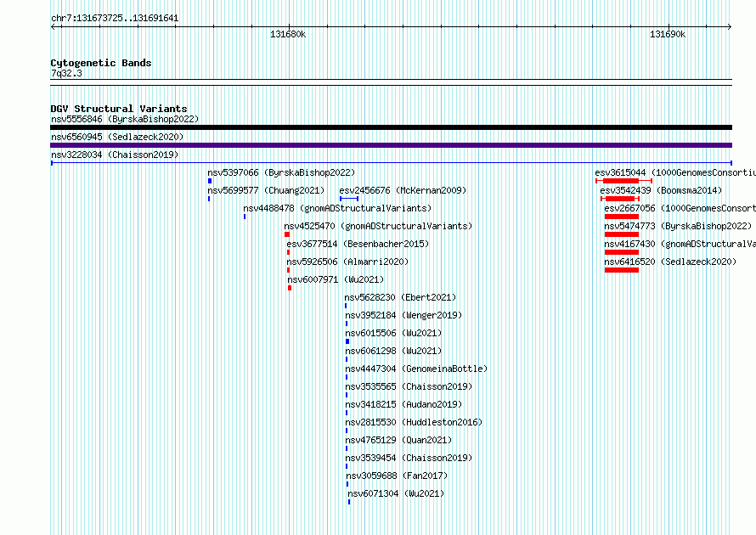Screen dimensions: 756x535
Task: Open esv3677514 (Besenbacher2015) variant
Action: [x=358, y=244]
